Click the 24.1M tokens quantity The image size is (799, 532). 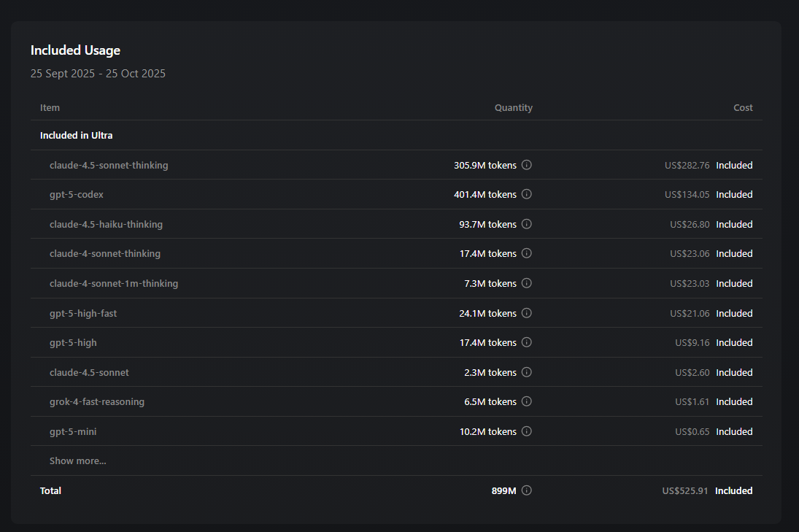[487, 313]
